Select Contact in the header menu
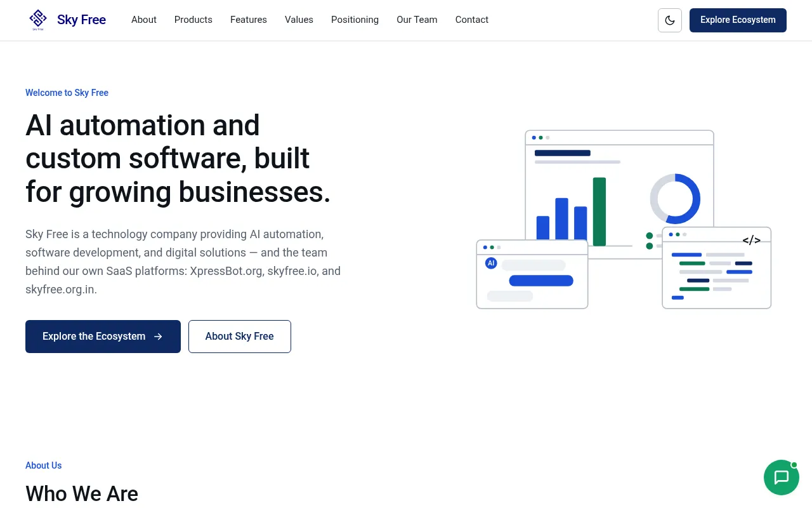 pos(472,20)
